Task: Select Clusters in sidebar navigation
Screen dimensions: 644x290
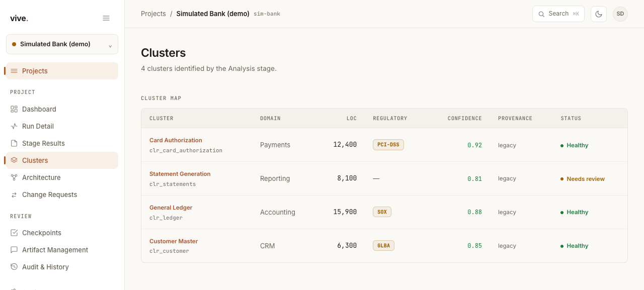Action: 62,160
